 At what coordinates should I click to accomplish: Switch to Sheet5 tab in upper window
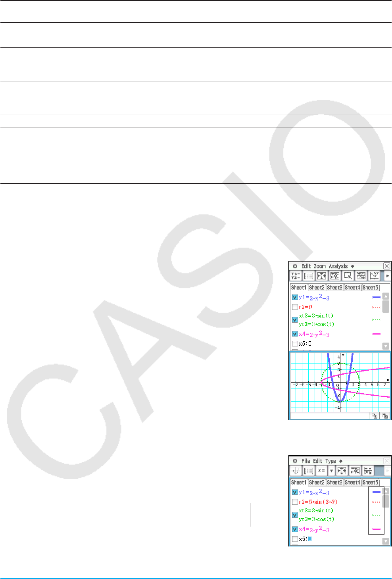(x=370, y=287)
